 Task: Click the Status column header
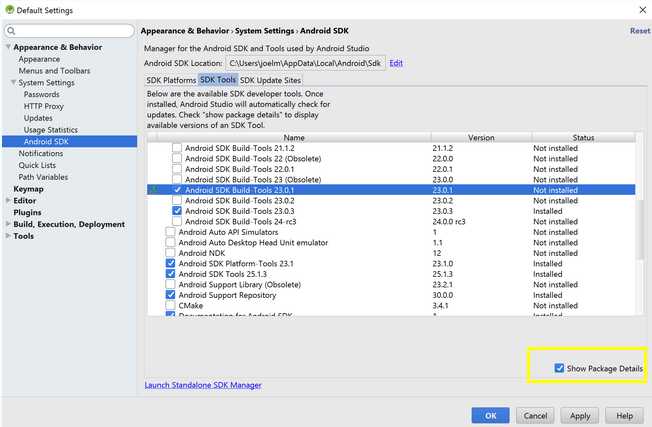tap(583, 137)
